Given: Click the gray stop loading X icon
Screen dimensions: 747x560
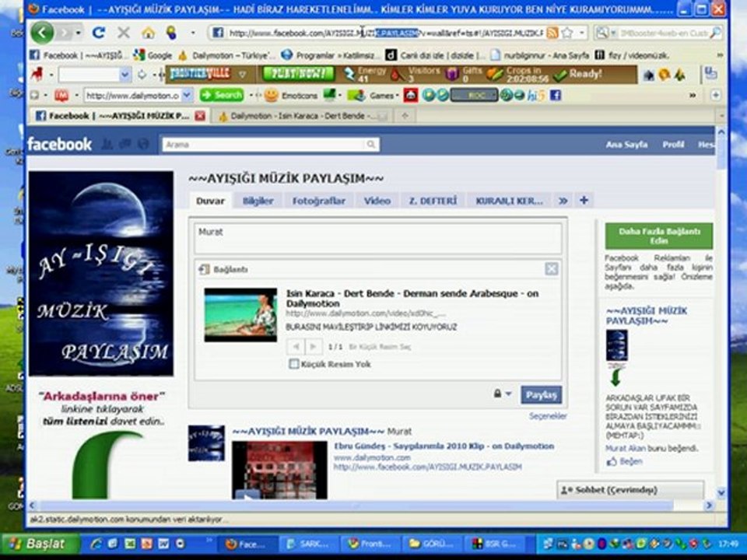Looking at the screenshot, I should click(124, 33).
